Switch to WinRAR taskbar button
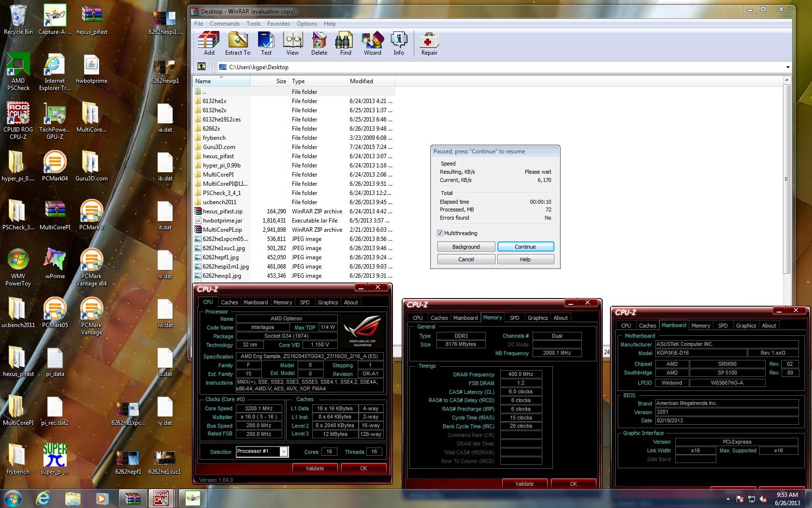Image resolution: width=812 pixels, height=508 pixels. [132, 498]
